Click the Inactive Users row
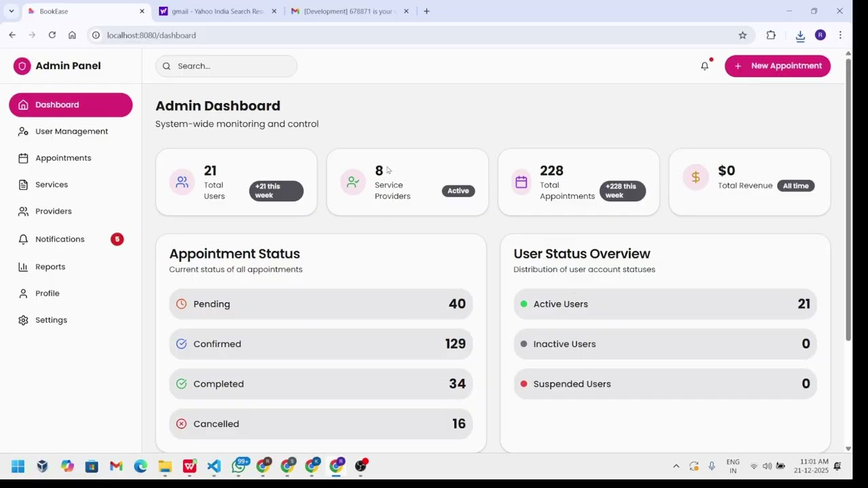This screenshot has width=868, height=488. point(665,344)
